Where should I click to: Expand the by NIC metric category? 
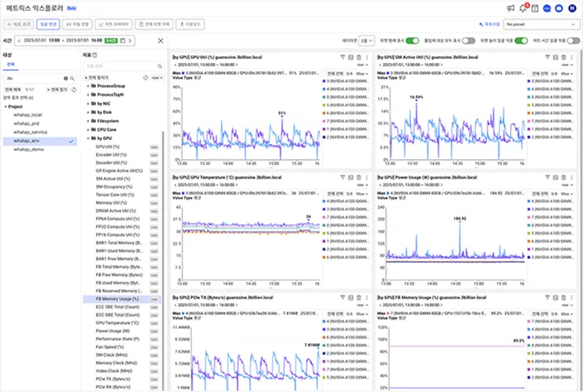pyautogui.click(x=88, y=103)
